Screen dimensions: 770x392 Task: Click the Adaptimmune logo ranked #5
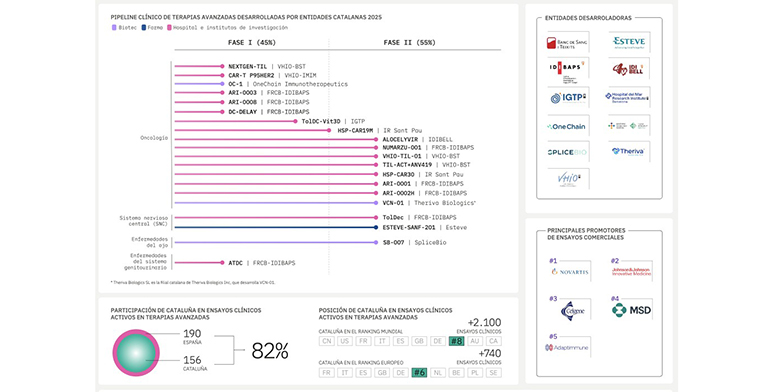coord(567,348)
